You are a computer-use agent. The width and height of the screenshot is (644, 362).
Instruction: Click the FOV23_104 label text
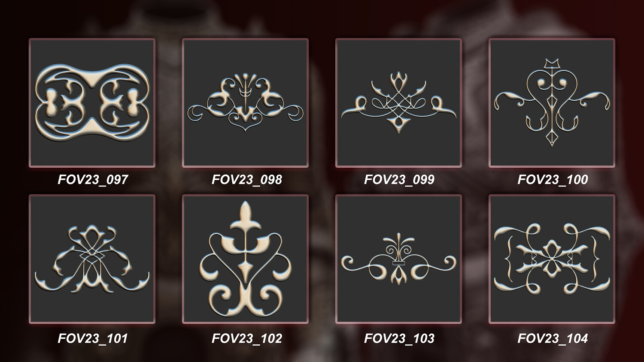point(553,338)
